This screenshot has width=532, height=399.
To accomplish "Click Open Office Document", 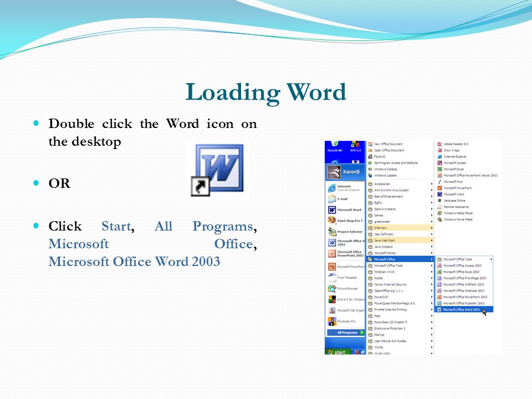I will pos(386,150).
